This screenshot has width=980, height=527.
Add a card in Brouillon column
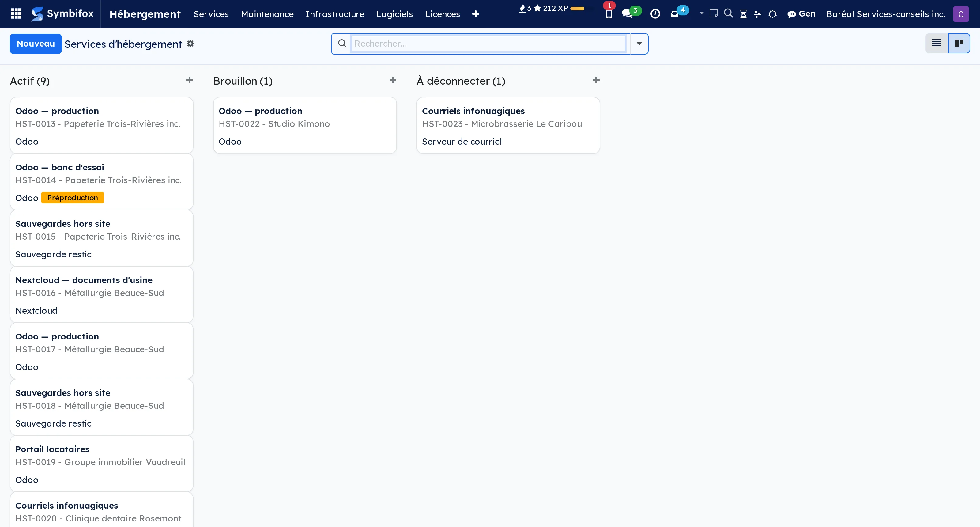tap(393, 80)
